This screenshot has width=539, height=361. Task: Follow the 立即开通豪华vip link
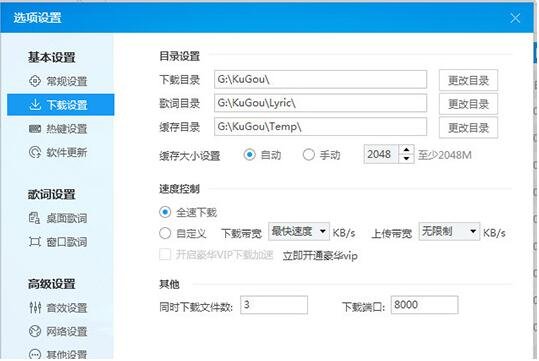coord(320,256)
